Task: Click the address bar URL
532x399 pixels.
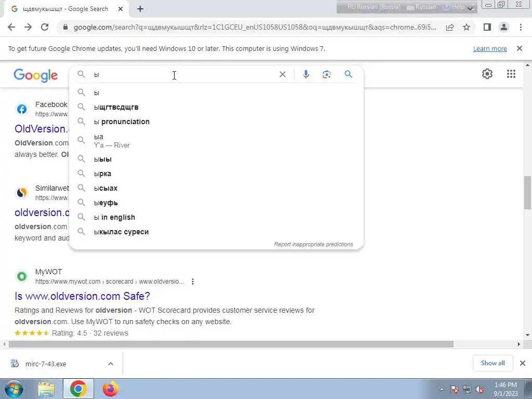Action: 255,27
